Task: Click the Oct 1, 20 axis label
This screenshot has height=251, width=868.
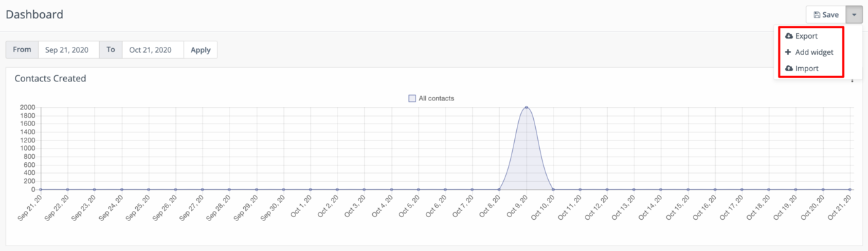Action: coord(300,206)
